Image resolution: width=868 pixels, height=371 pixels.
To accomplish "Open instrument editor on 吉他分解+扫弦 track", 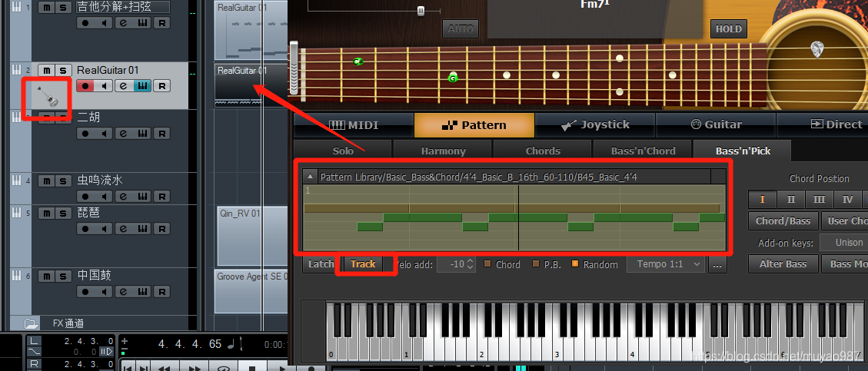I will pos(142,23).
